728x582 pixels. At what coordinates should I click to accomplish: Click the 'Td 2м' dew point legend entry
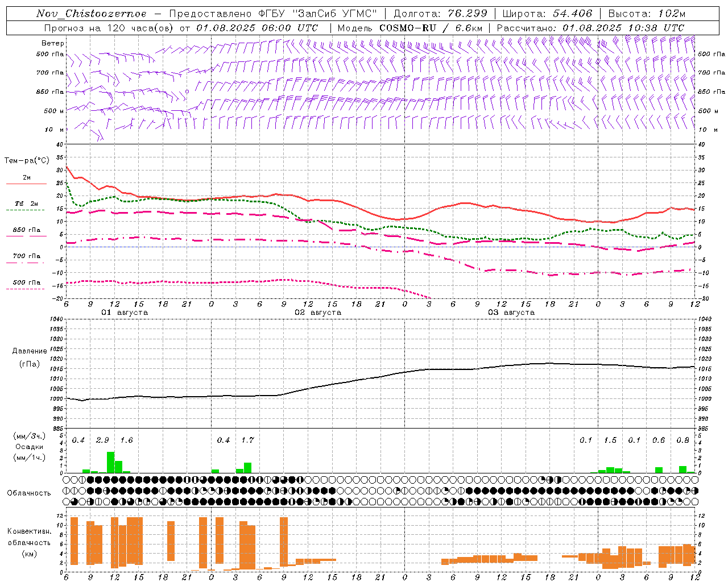[x=27, y=203]
